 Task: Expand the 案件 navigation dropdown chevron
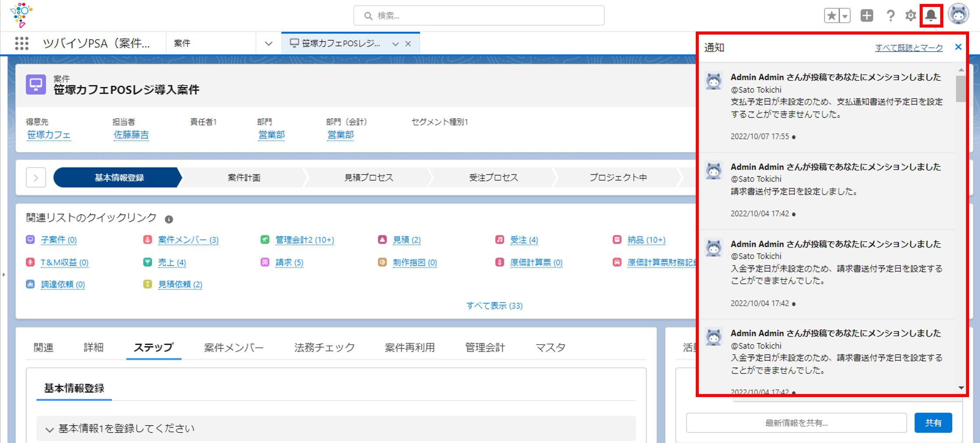[x=269, y=43]
